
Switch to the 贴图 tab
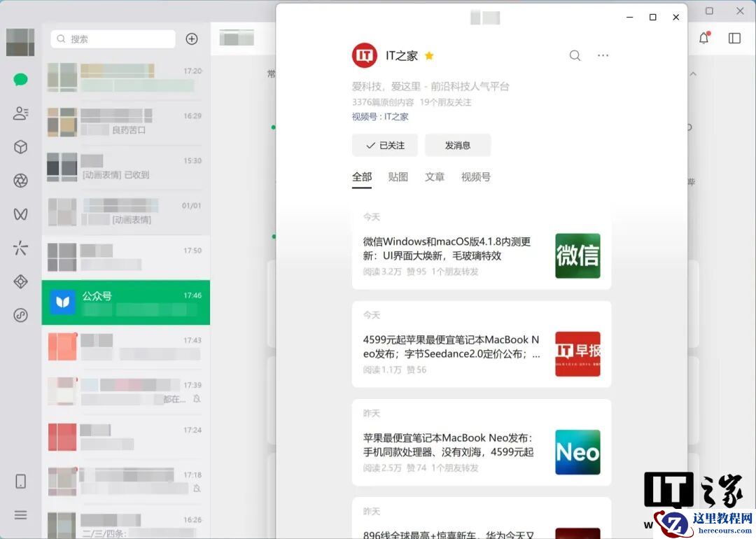(x=398, y=177)
